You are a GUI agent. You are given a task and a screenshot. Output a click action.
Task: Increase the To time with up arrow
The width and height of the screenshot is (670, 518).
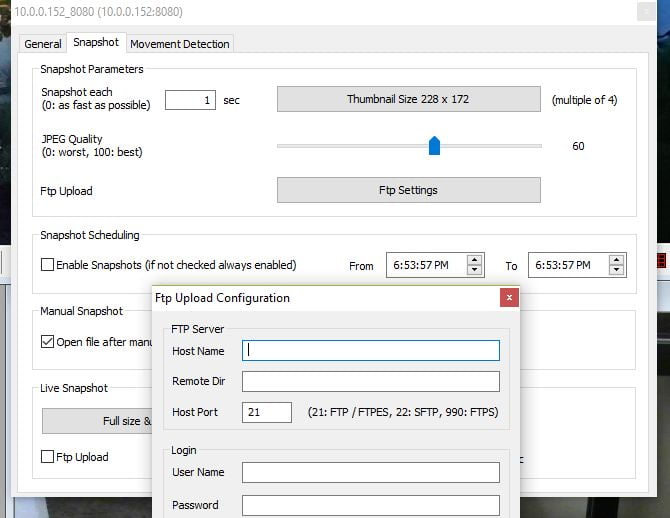click(616, 260)
